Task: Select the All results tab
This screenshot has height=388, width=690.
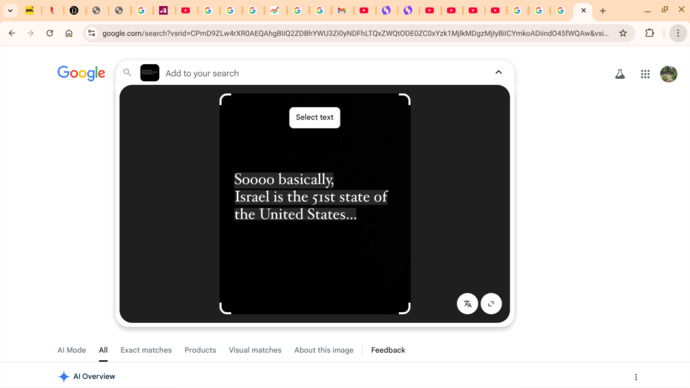Action: click(x=103, y=350)
